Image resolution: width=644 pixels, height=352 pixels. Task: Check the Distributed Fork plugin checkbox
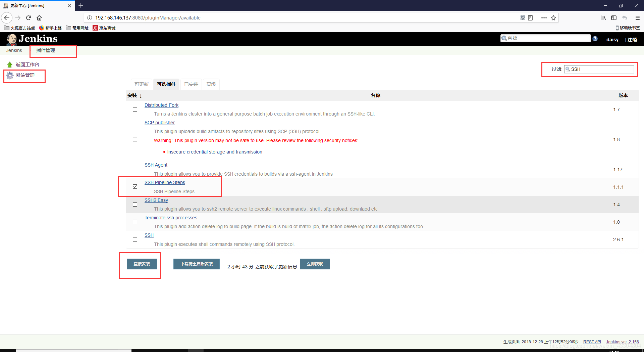point(135,109)
